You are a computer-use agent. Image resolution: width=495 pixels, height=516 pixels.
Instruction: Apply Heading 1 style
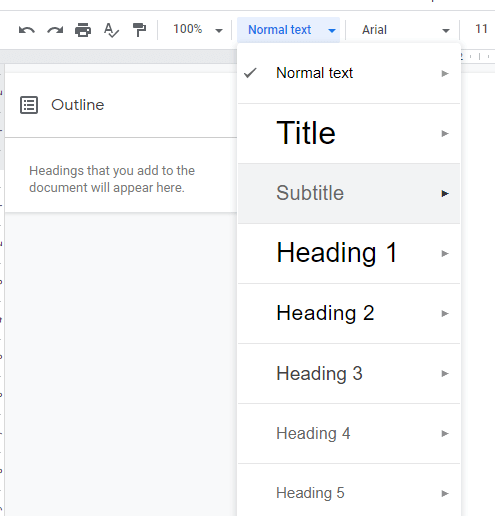pyautogui.click(x=349, y=253)
